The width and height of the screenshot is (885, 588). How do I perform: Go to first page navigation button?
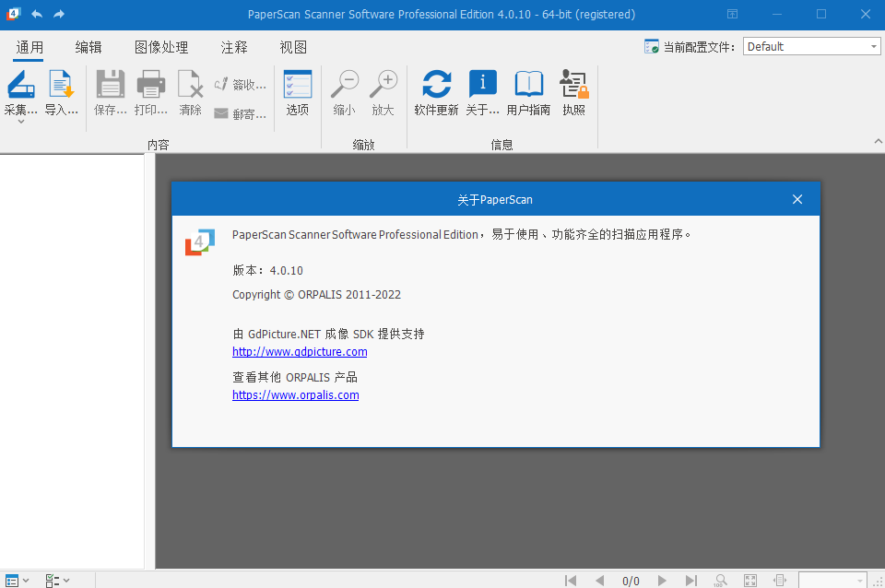point(571,580)
